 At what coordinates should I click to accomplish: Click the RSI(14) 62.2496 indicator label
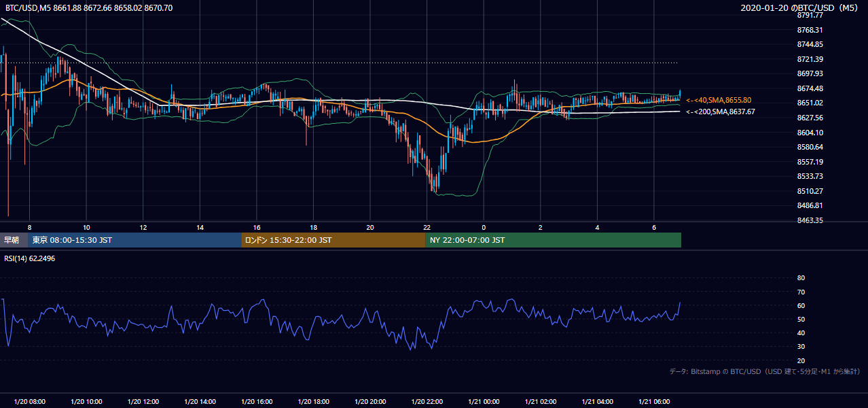(29, 258)
